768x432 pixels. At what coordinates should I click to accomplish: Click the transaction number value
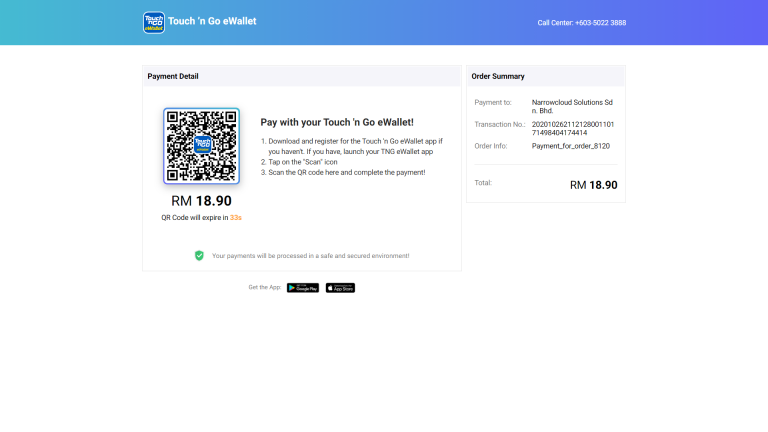pyautogui.click(x=573, y=128)
